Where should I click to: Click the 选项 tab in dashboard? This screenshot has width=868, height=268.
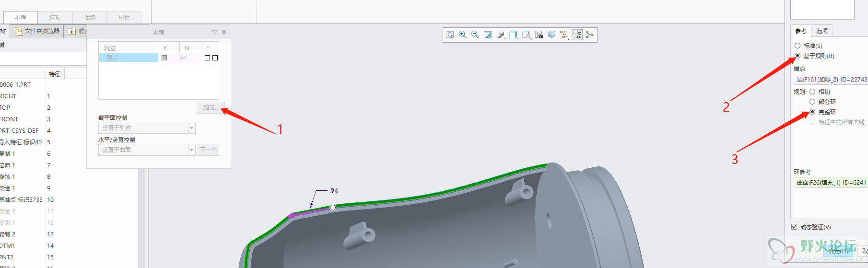point(55,17)
